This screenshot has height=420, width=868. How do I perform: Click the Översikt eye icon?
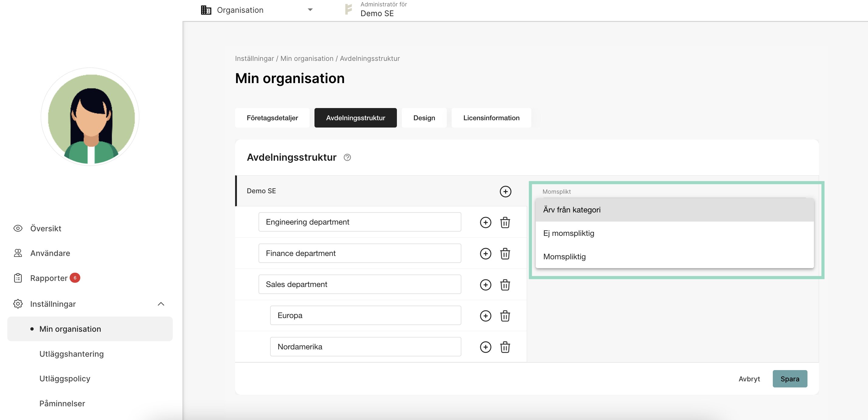pos(18,228)
